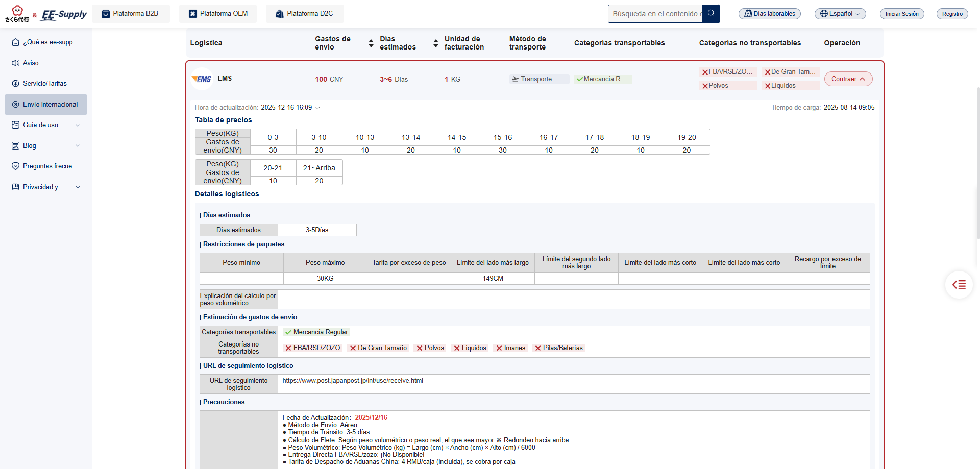
Task: Select Envío internacional in the sidebar
Action: (46, 104)
